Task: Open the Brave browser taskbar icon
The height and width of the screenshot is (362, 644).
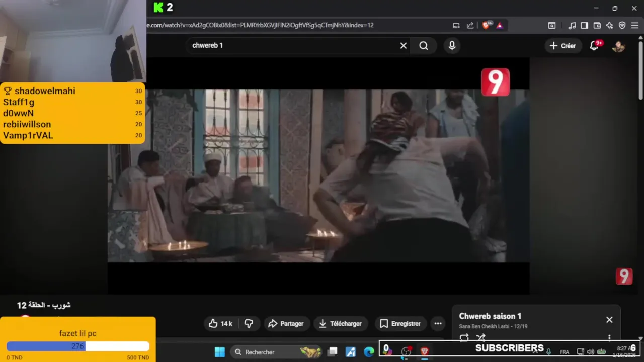Action: (424, 352)
